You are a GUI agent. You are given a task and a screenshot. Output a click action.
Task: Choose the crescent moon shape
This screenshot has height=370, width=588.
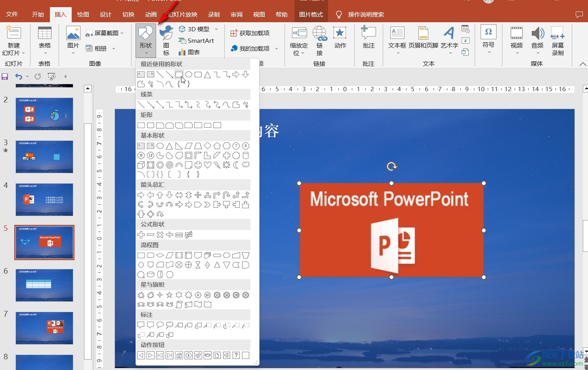pos(236,165)
